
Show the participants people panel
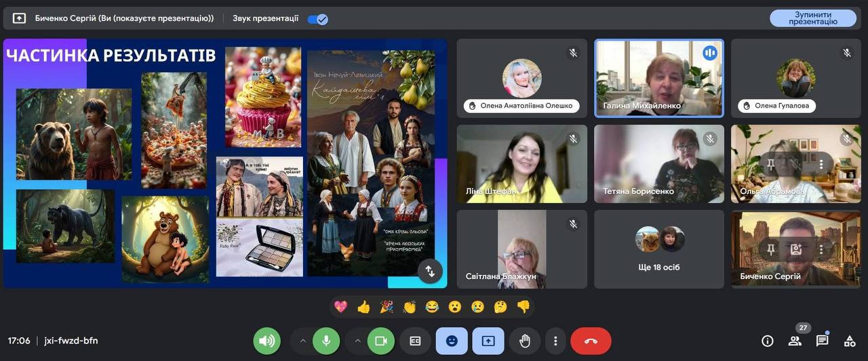tap(795, 341)
